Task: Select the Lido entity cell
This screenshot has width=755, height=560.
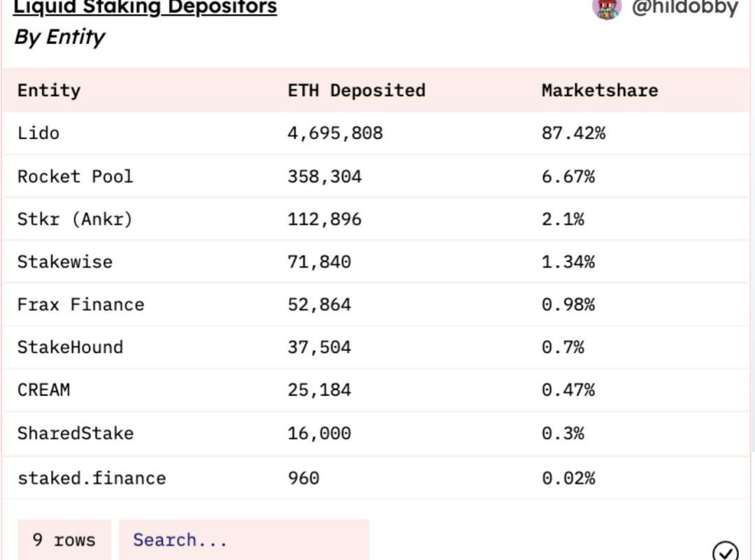Action: pos(38,133)
